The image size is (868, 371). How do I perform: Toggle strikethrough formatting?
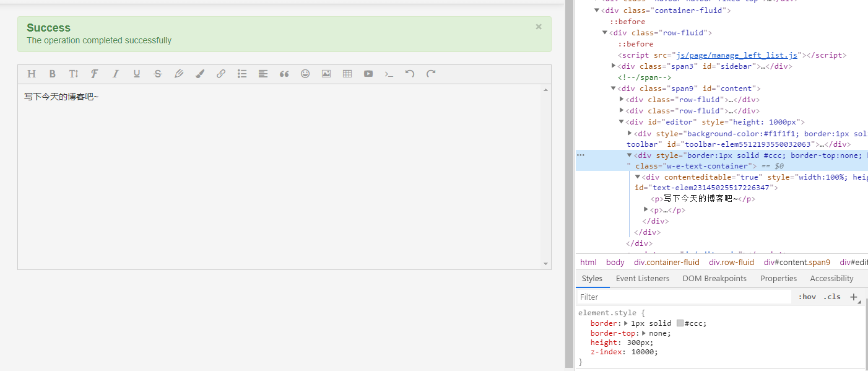pos(158,74)
